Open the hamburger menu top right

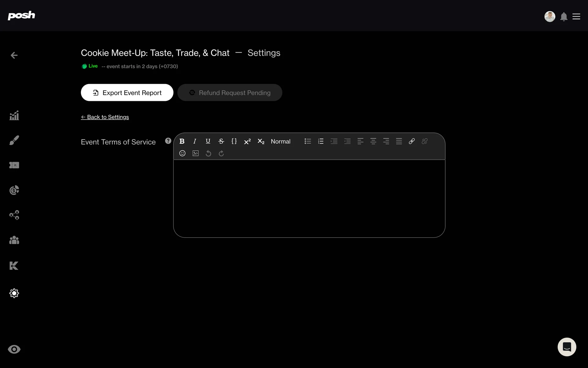576,17
